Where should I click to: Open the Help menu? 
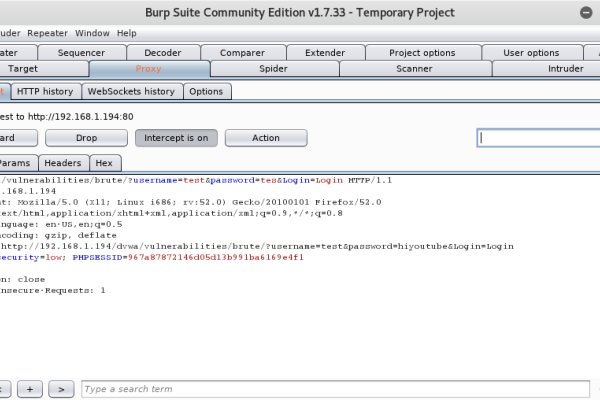[127, 33]
